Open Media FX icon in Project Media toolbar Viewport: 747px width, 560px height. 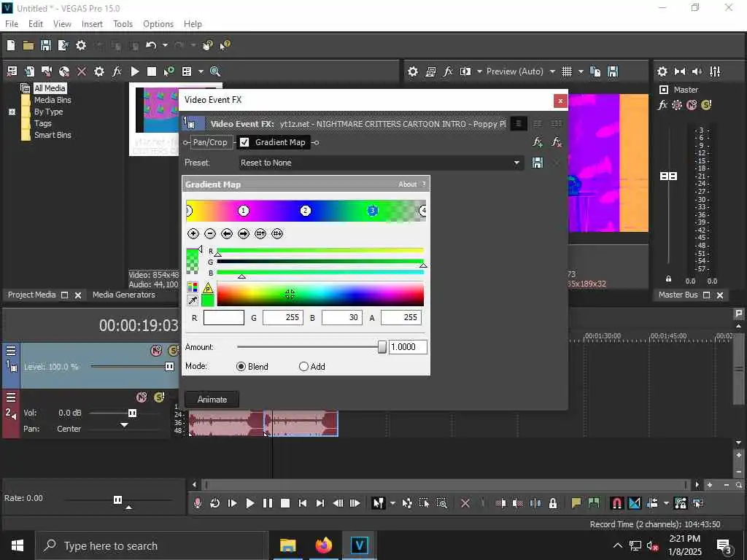click(117, 71)
